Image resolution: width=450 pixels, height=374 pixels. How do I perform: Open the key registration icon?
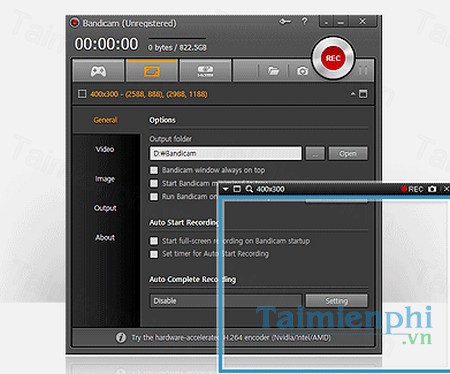pyautogui.click(x=285, y=22)
